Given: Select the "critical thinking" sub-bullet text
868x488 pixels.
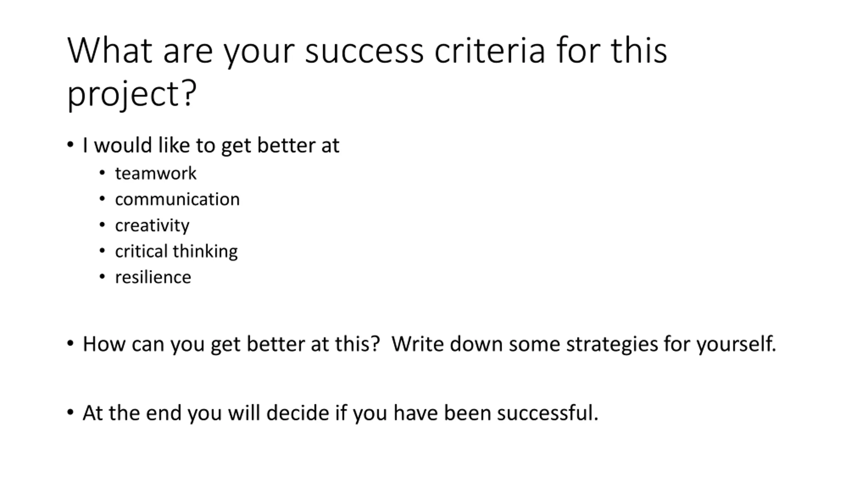Looking at the screenshot, I should click(176, 251).
